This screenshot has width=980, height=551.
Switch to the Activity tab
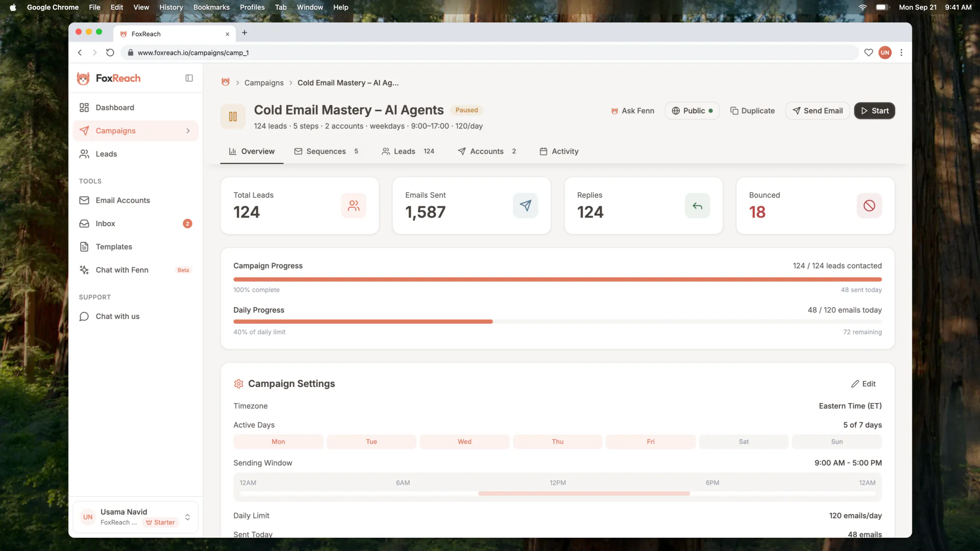(x=559, y=152)
